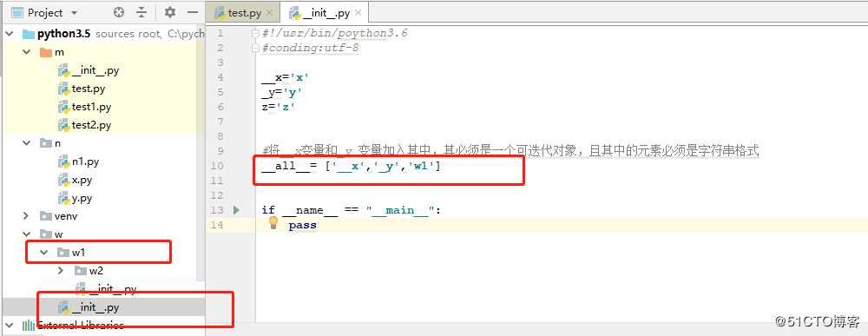Click the test.py tab file icon
Image resolution: width=868 pixels, height=336 pixels.
220,13
